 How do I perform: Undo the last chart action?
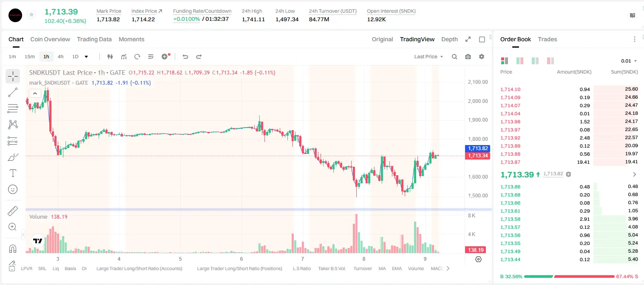coord(185,57)
